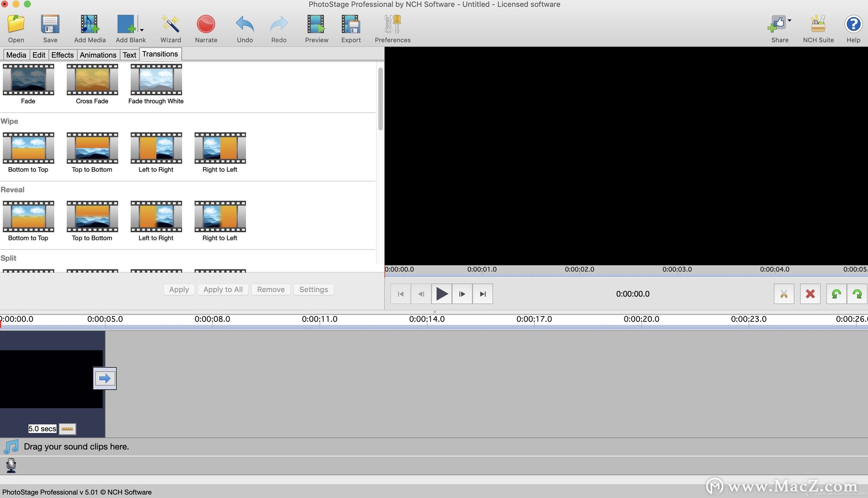Launch the Wizard tool

tap(170, 24)
